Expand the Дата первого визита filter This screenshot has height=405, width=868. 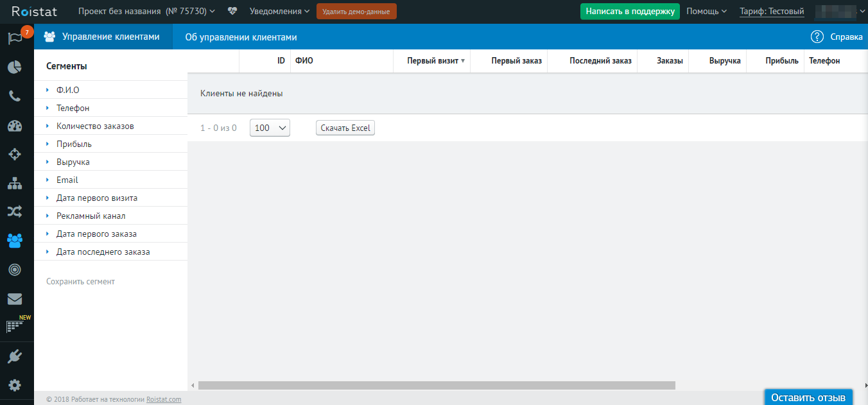(x=110, y=198)
